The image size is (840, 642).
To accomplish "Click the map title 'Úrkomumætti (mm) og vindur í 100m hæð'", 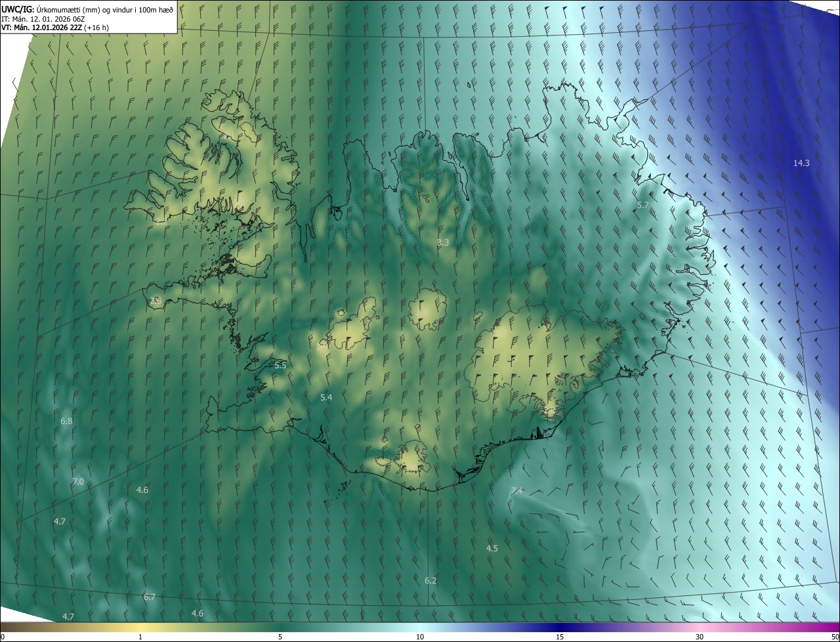I will click(104, 9).
